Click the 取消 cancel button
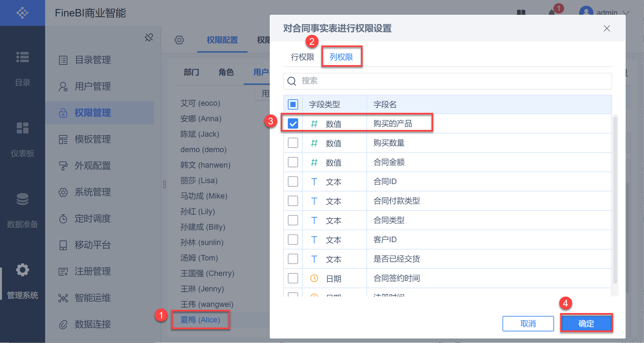 [x=528, y=323]
